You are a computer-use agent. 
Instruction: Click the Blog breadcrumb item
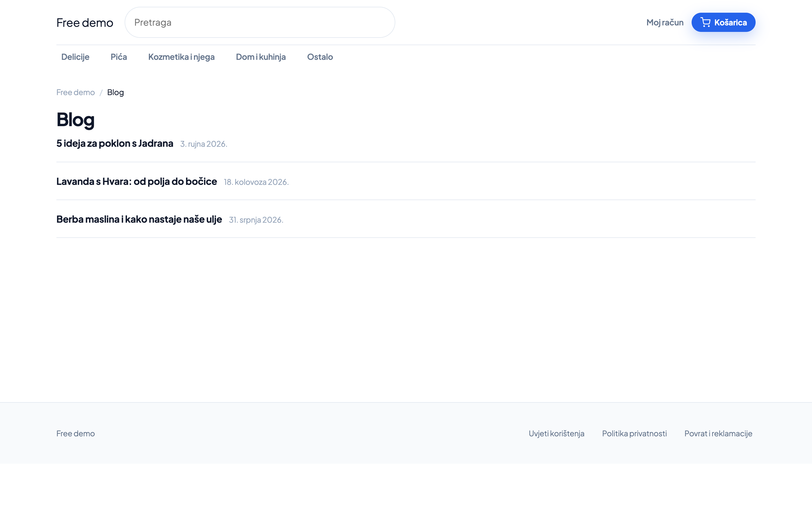[115, 92]
